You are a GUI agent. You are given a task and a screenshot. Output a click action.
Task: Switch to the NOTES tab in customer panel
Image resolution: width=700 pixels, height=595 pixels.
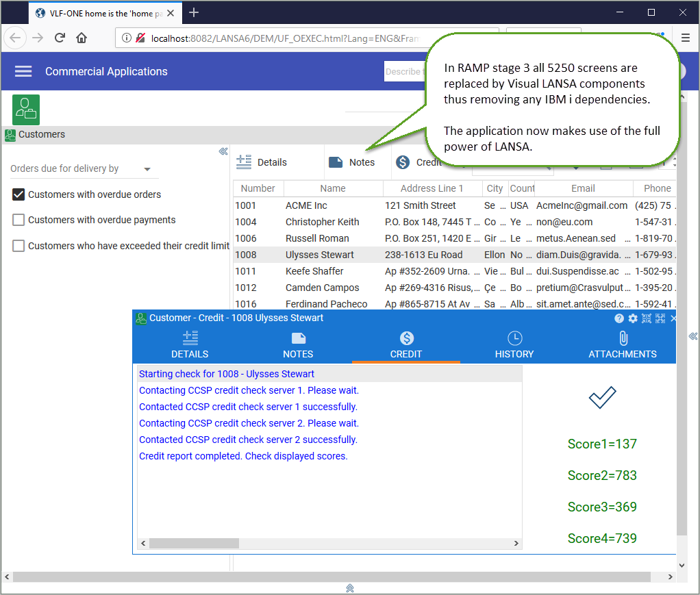tap(298, 345)
